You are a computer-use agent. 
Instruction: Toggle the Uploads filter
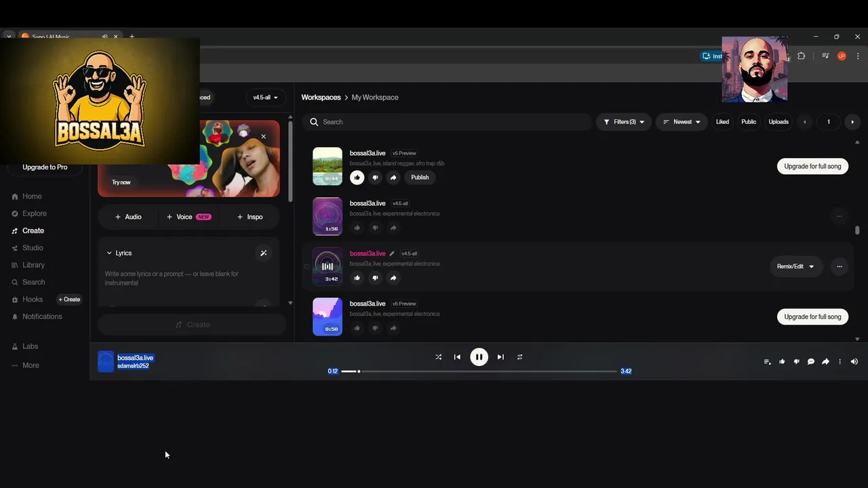(778, 122)
